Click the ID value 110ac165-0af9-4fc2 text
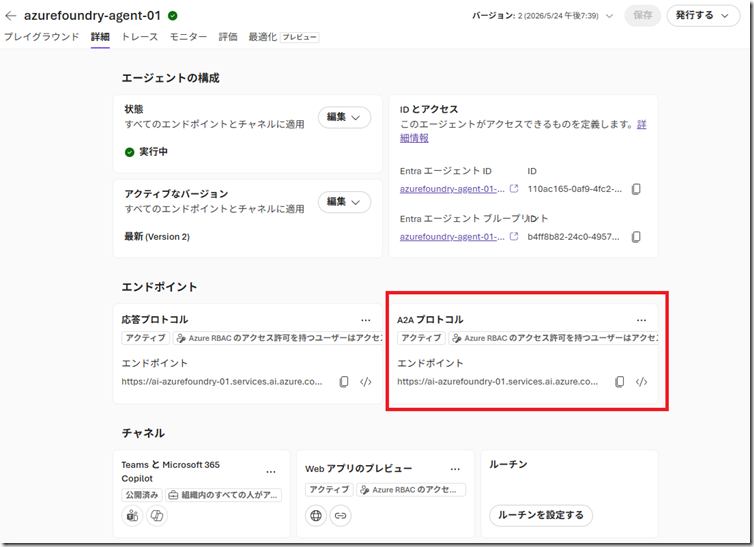The height and width of the screenshot is (547, 754). 574,189
